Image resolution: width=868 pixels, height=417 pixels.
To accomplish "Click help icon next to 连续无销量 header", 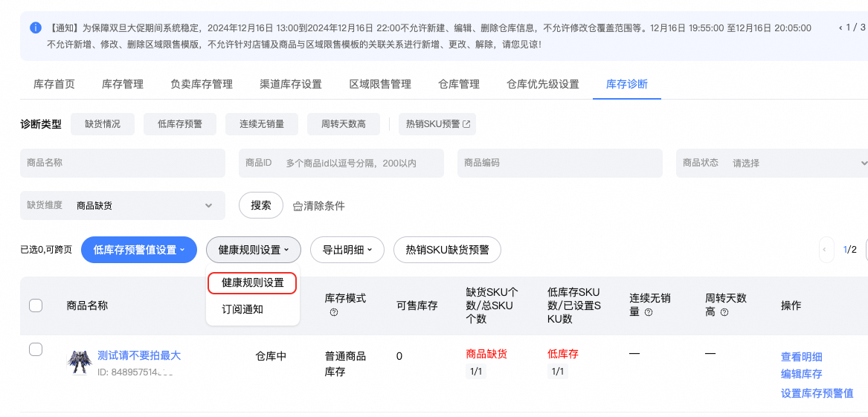I will tap(649, 312).
